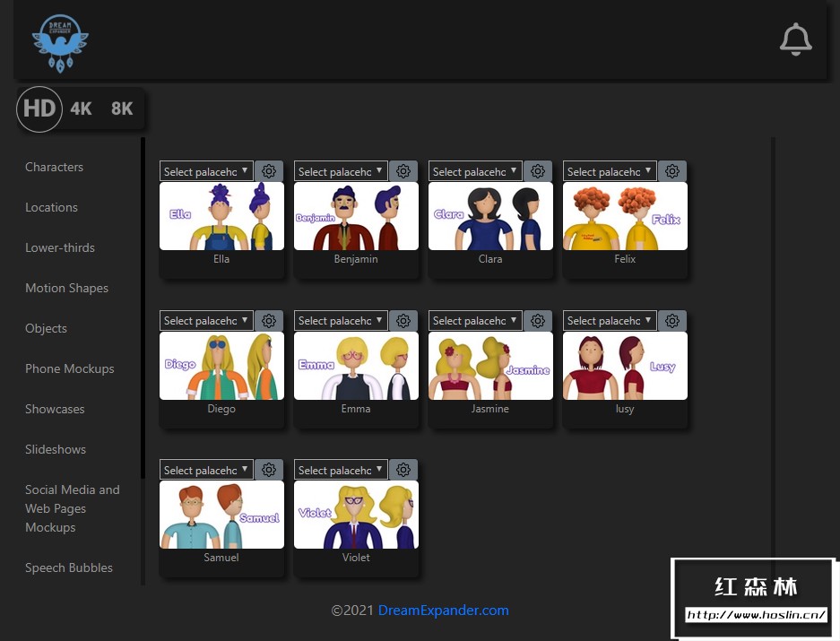Open settings gear for Emma
This screenshot has width=840, height=641.
tap(403, 321)
